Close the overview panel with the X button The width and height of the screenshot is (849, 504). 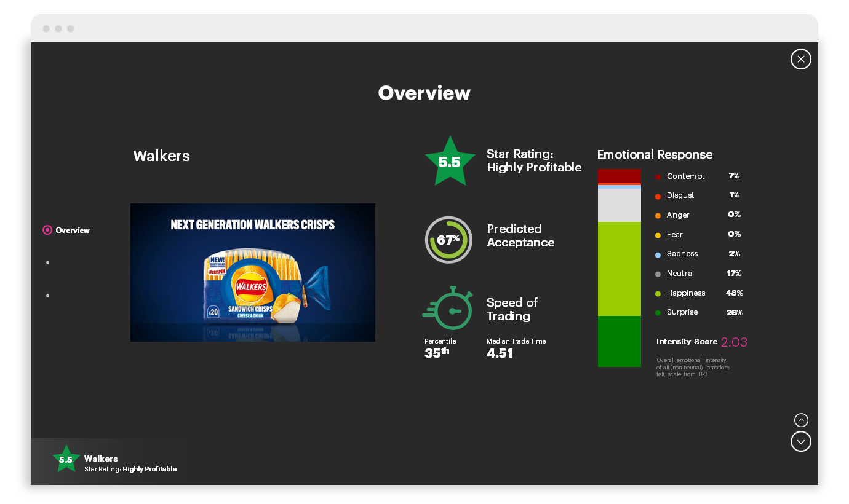point(800,59)
